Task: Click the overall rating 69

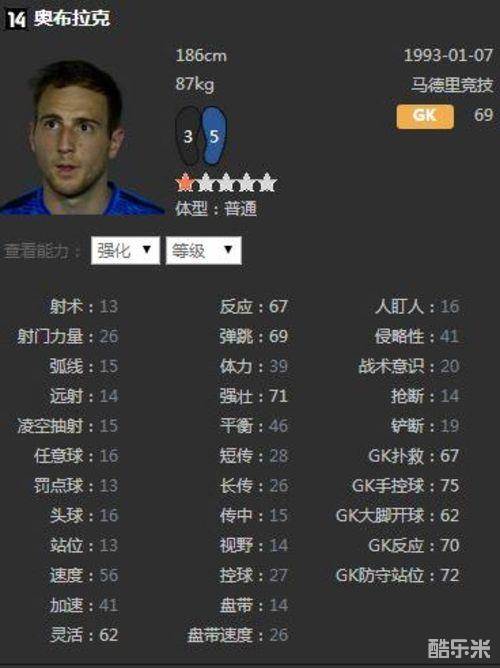Action: [x=484, y=115]
